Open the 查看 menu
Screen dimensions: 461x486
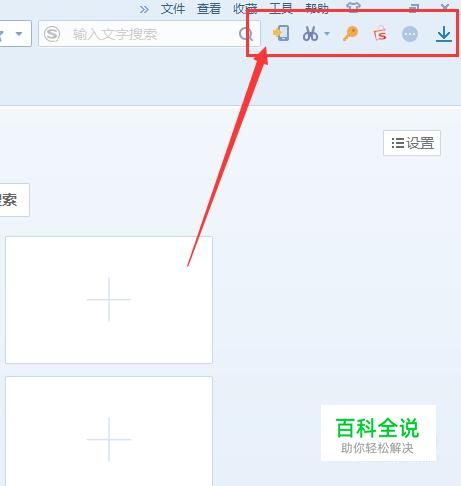[x=209, y=9]
